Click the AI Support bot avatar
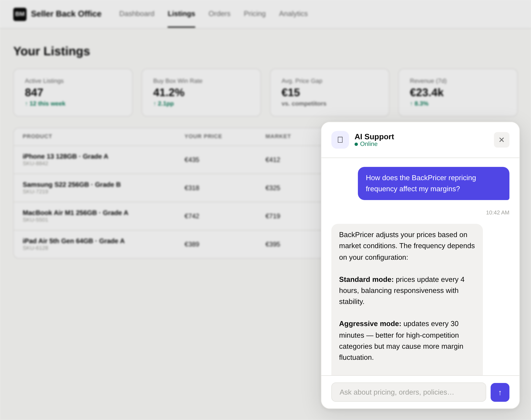 (340, 140)
